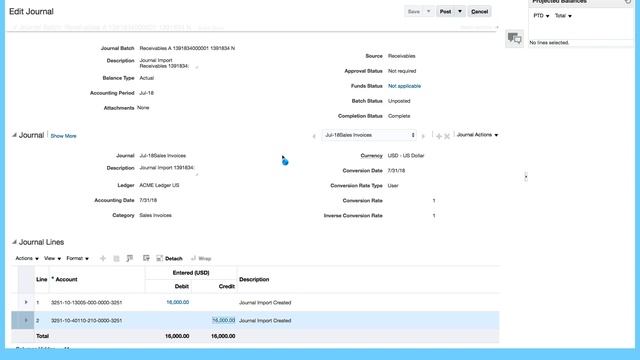The width and height of the screenshot is (640, 360).
Task: Click the USD - US Dollar currency value
Action: pyautogui.click(x=406, y=156)
